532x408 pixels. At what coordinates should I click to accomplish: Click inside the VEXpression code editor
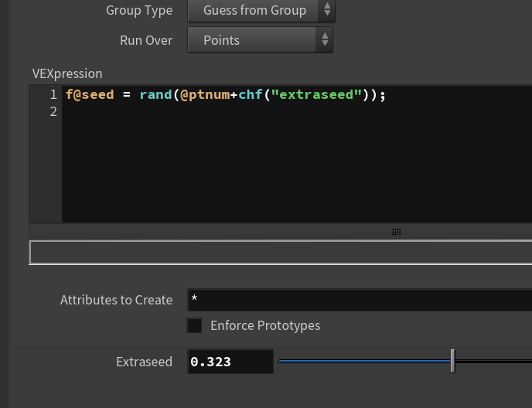(x=297, y=155)
